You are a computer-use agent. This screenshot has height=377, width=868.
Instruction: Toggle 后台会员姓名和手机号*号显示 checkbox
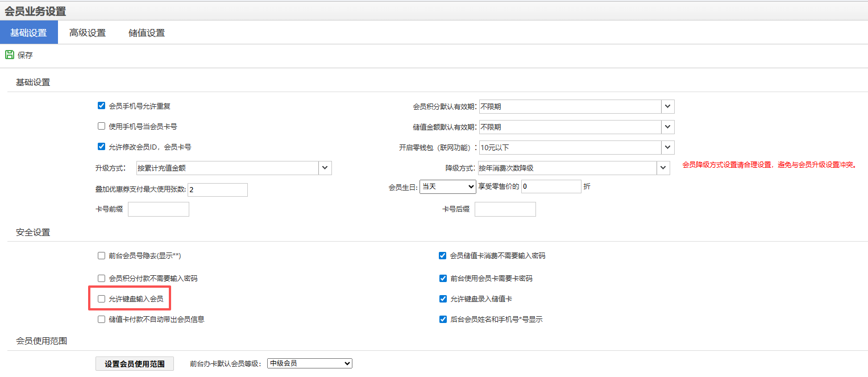(x=443, y=320)
